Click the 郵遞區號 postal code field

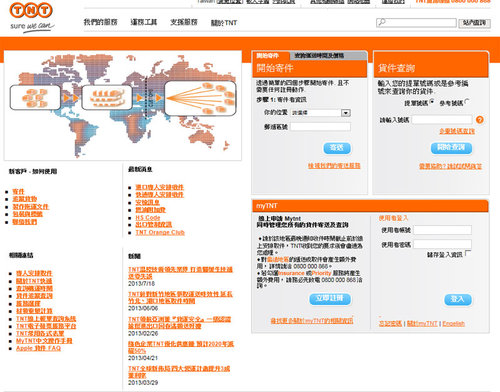click(x=320, y=127)
